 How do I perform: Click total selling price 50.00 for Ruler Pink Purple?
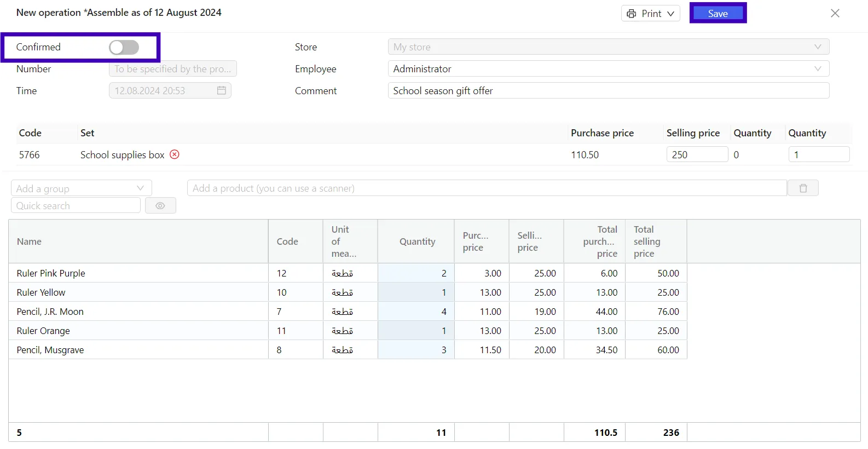(x=656, y=273)
